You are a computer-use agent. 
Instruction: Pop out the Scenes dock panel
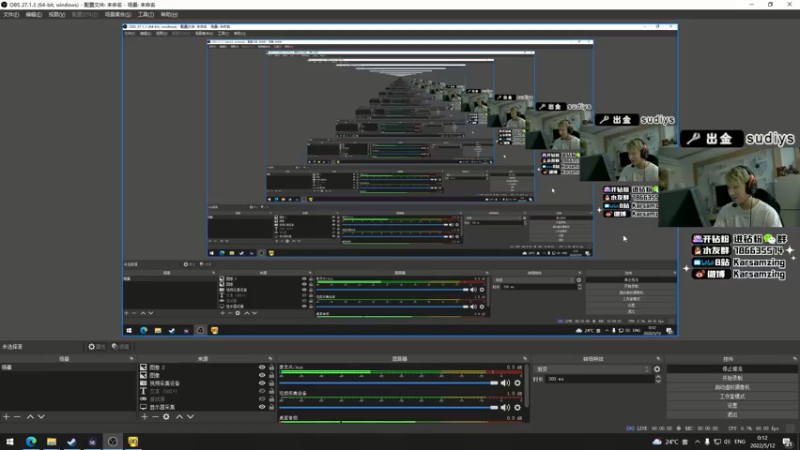pos(132,359)
